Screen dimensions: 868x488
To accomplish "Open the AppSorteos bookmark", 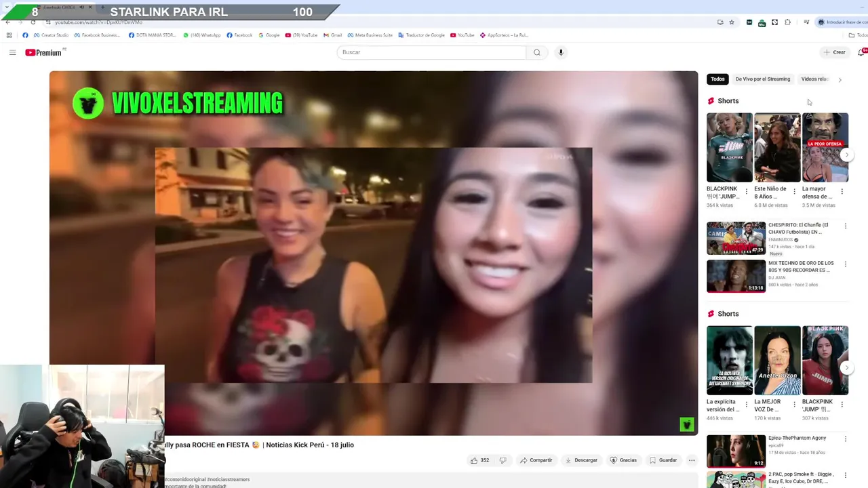I will click(504, 35).
